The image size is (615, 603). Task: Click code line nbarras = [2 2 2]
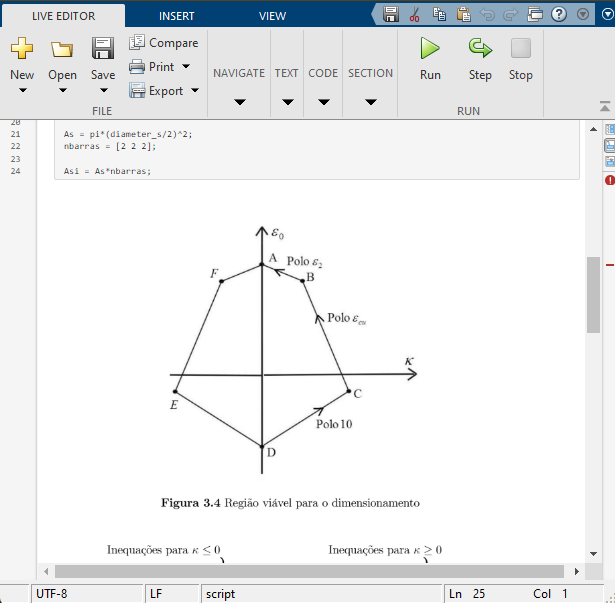(110, 146)
